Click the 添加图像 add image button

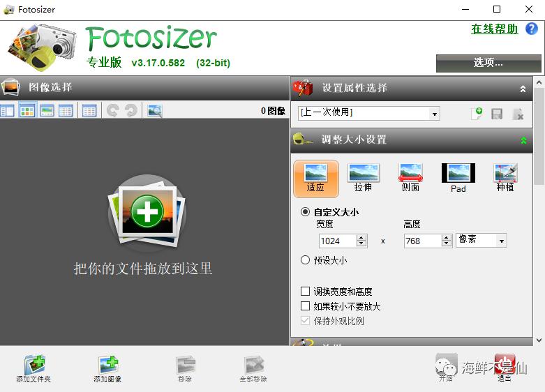[x=107, y=369]
